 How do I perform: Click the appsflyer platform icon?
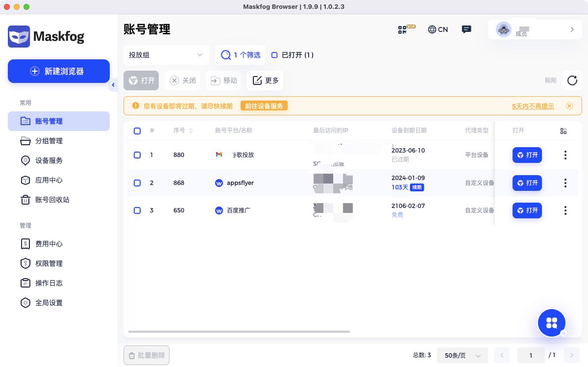219,183
